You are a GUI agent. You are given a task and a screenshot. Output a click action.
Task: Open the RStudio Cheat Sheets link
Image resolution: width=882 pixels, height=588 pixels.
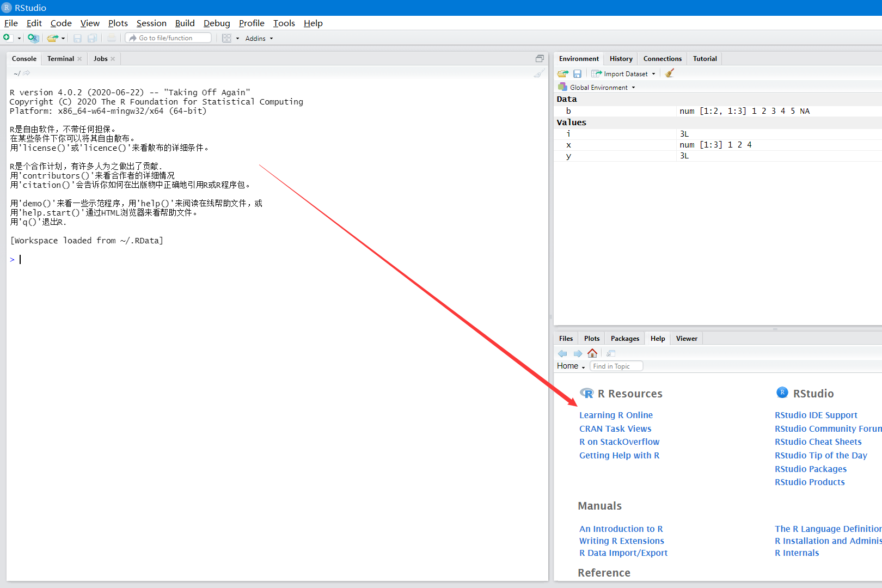(818, 442)
